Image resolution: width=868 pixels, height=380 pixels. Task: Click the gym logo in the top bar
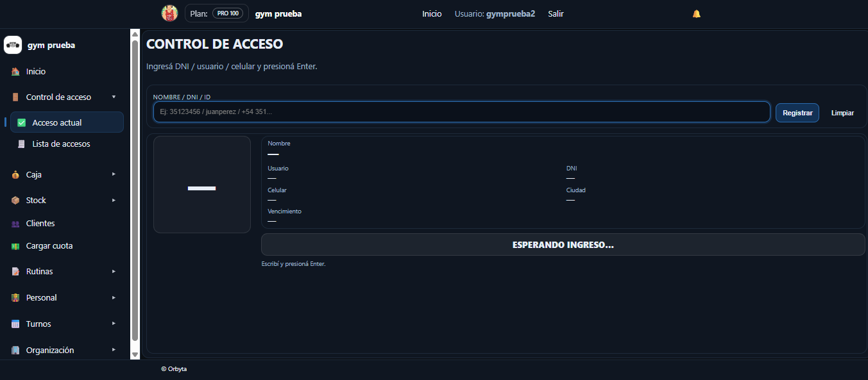(169, 13)
